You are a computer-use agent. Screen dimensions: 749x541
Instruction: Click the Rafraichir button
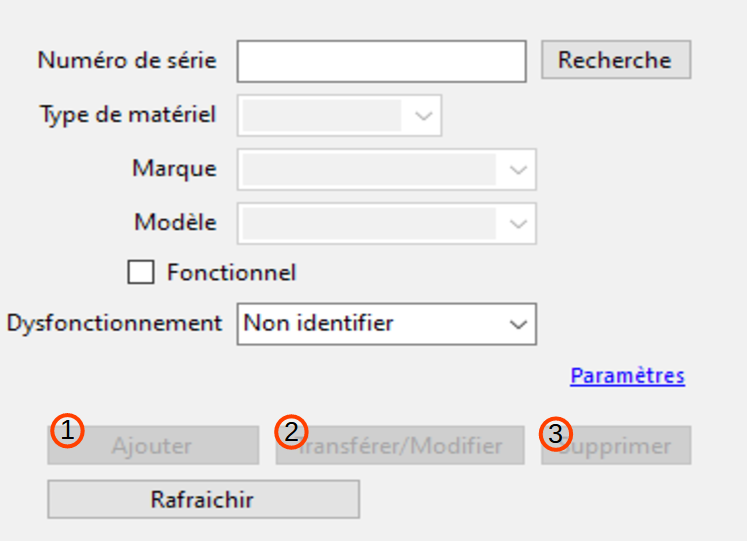pyautogui.click(x=203, y=499)
